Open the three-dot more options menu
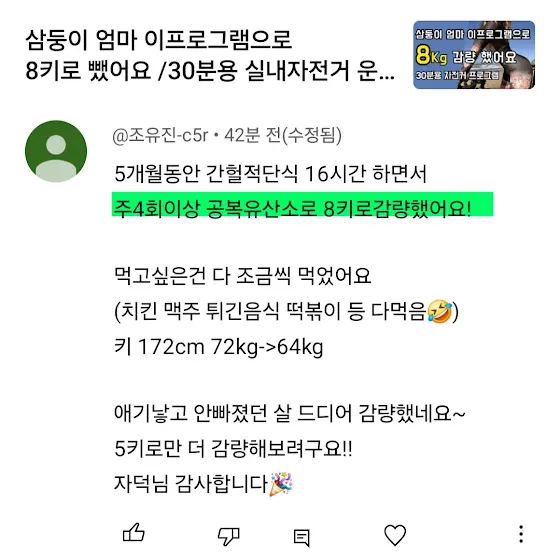Screen dimensions: 560x560 click(x=521, y=534)
